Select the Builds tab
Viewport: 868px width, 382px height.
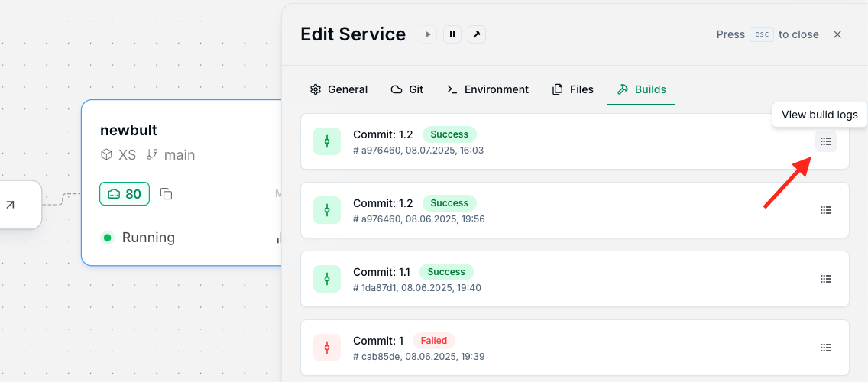point(642,89)
